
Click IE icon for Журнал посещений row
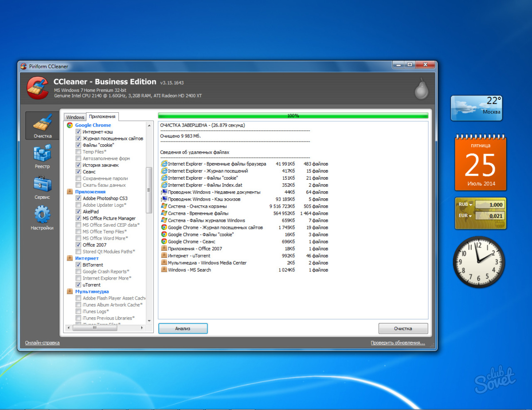(164, 171)
